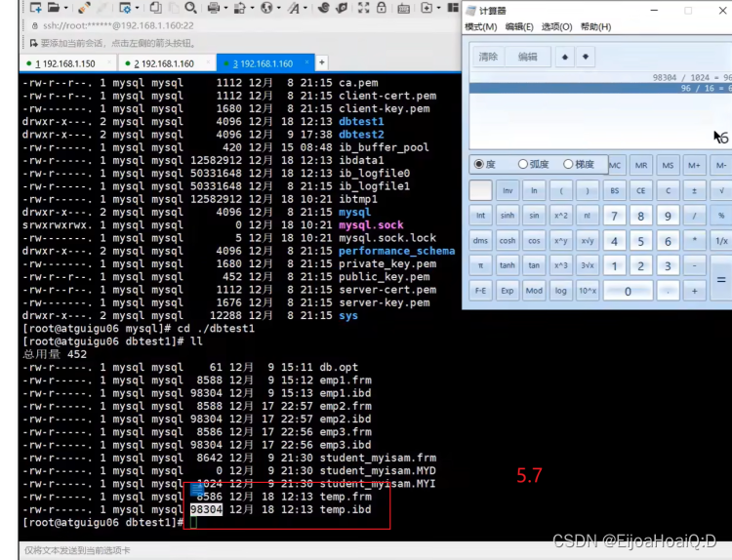The image size is (732, 560).
Task: Click the magnifier find icon
Action: click(190, 8)
